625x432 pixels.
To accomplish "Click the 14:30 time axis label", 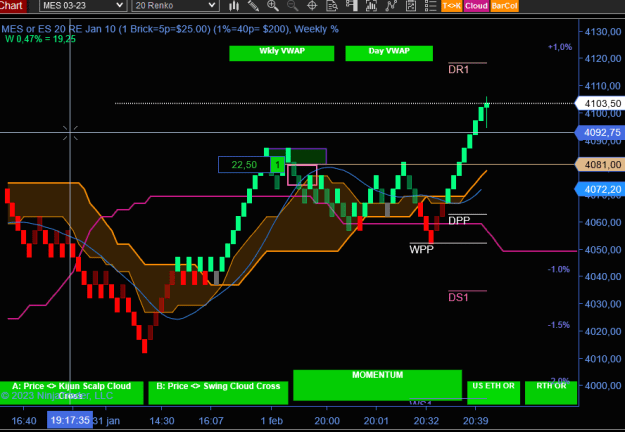I will (x=162, y=421).
